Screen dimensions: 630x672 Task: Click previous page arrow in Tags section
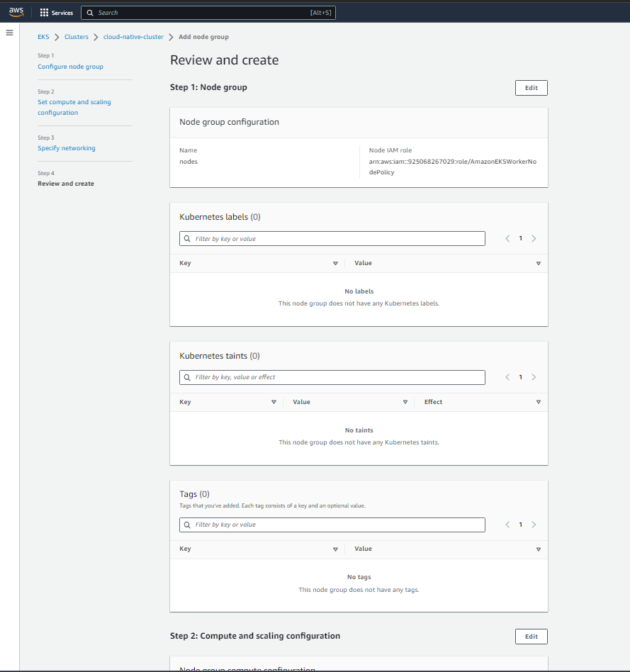[x=507, y=525]
